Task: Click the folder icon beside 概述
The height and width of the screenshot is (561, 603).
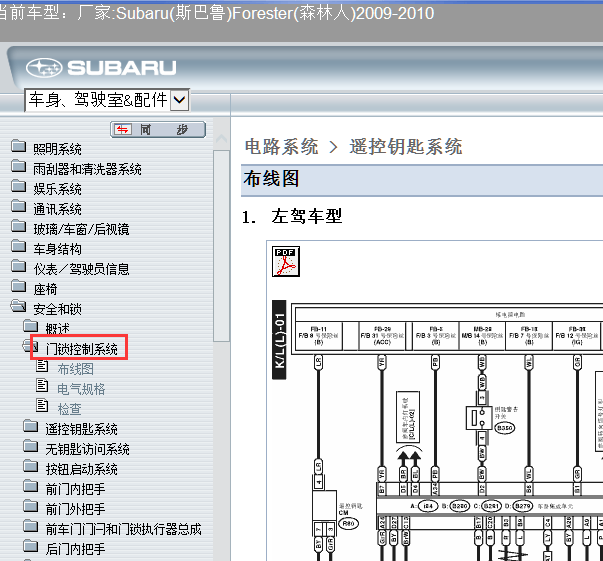Action: 30,326
